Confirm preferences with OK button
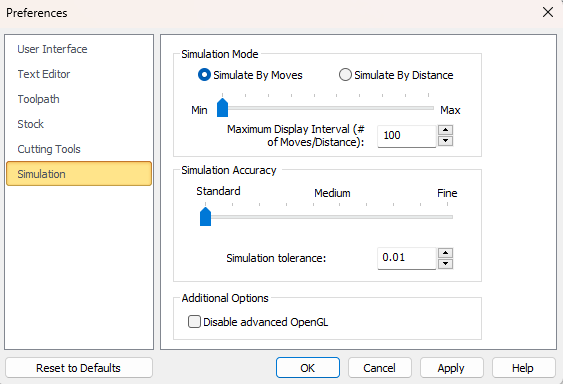 click(308, 367)
